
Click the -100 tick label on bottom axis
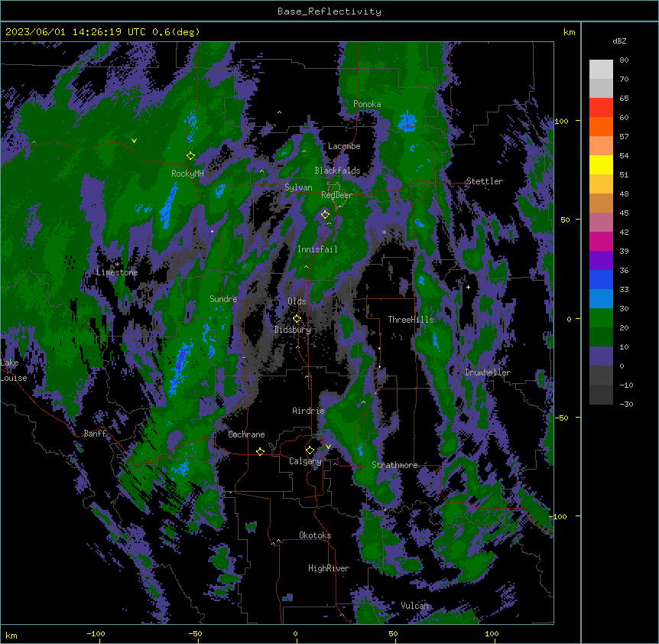(96, 633)
